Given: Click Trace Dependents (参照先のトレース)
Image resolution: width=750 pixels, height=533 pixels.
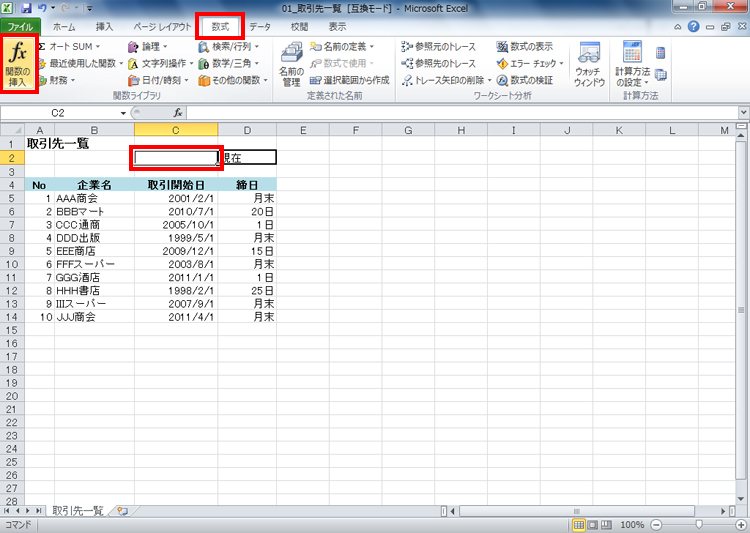Looking at the screenshot, I should (439, 63).
